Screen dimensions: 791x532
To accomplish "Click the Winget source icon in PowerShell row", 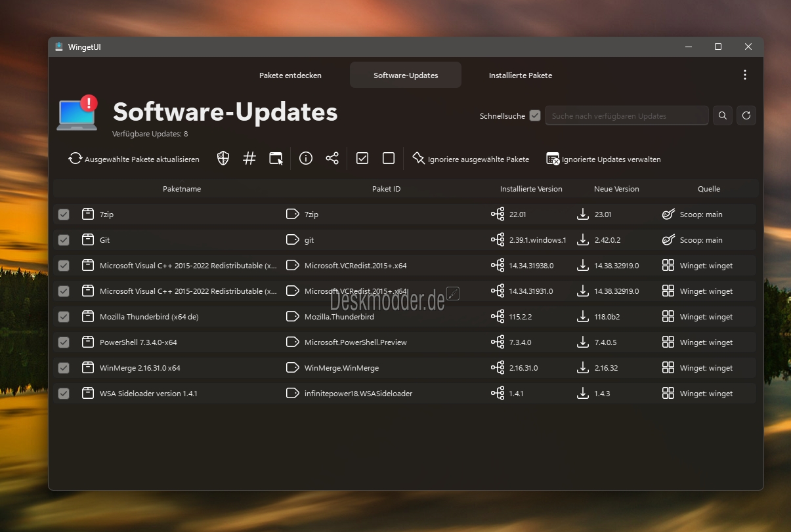I will point(668,342).
